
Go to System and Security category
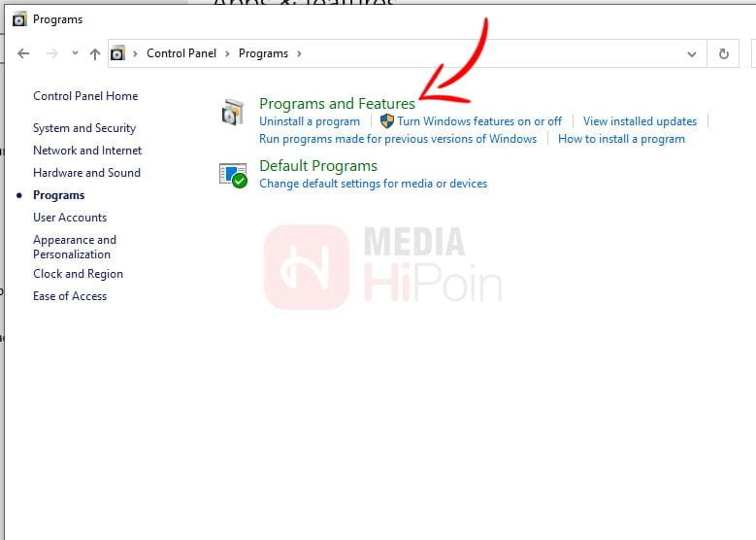click(x=84, y=128)
